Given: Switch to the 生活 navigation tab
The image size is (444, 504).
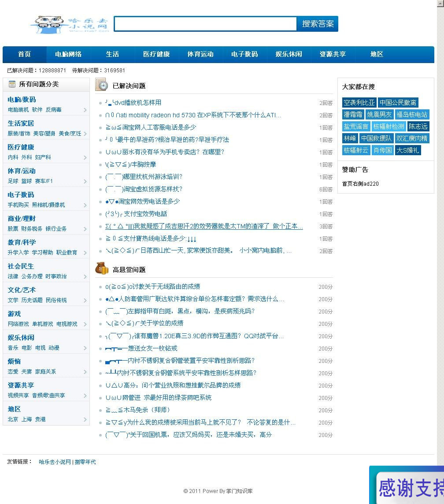Looking at the screenshot, I should point(112,54).
